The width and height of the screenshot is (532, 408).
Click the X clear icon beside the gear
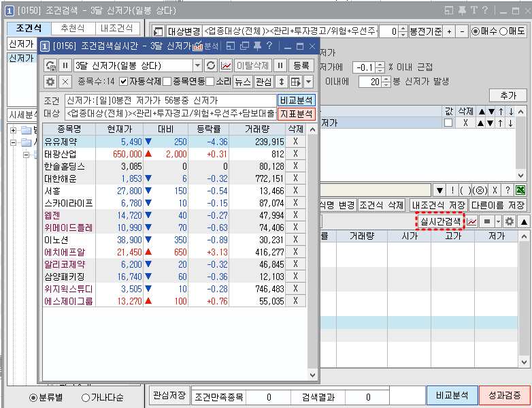click(x=65, y=82)
